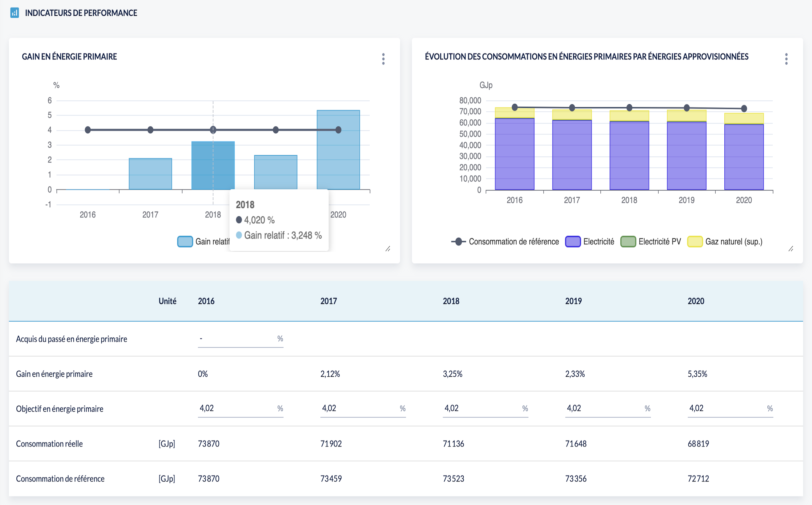Click the 5,35% gain value for 2020
Screen dimensions: 812x505
pyautogui.click(x=698, y=374)
